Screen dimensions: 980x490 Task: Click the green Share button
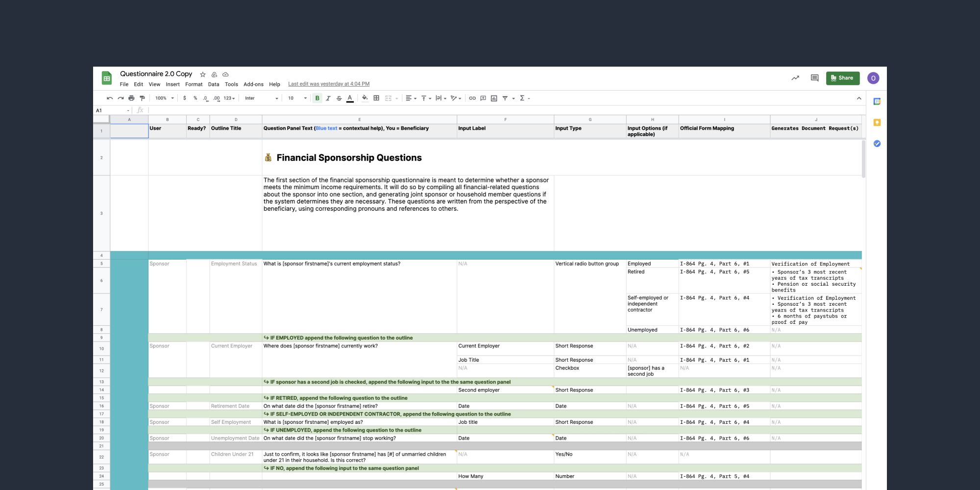[842, 78]
